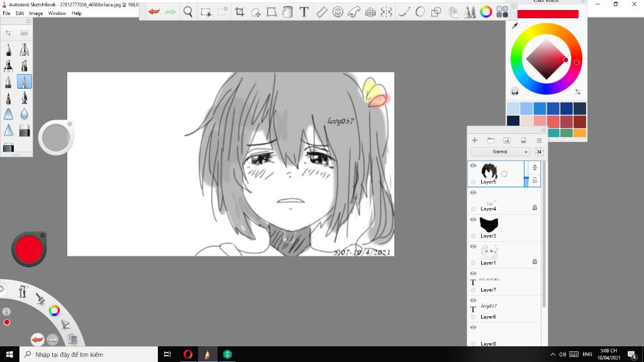The height and width of the screenshot is (362, 644).
Task: Pick the Distort tool
Action: point(272,12)
